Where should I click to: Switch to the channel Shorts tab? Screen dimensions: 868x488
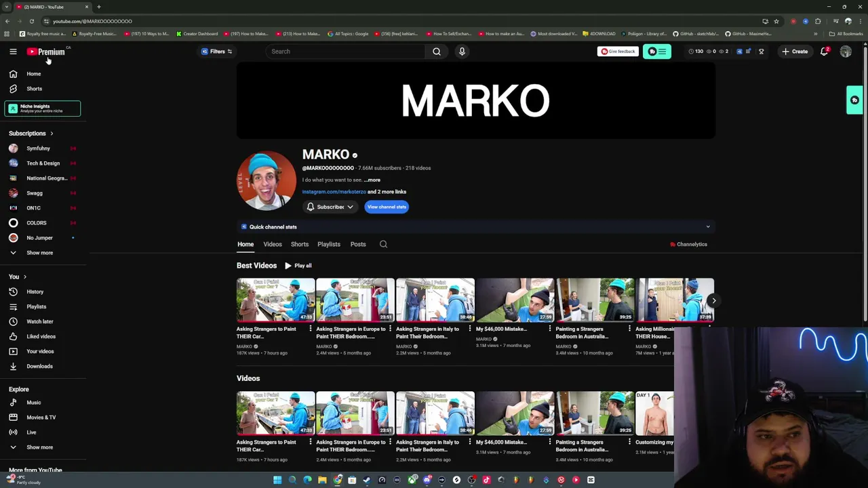[x=300, y=244]
